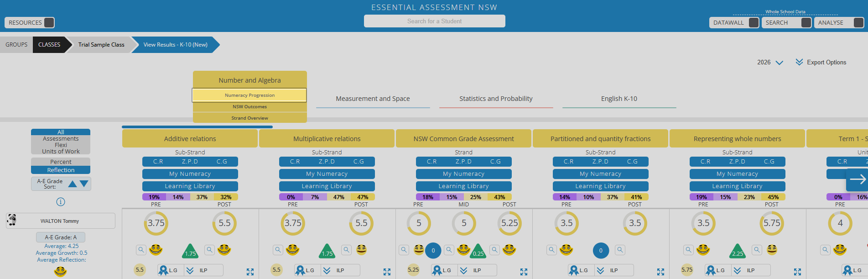Switch to Measurement and Space tab

373,99
